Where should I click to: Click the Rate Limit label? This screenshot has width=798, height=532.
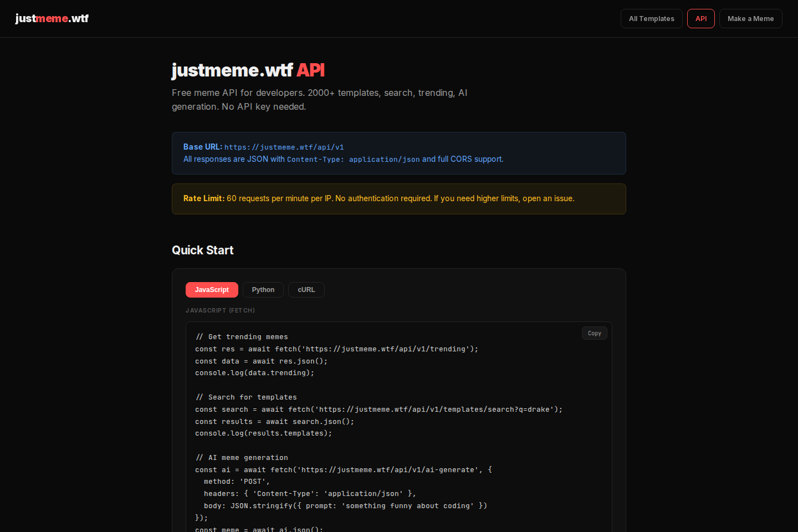[204, 198]
